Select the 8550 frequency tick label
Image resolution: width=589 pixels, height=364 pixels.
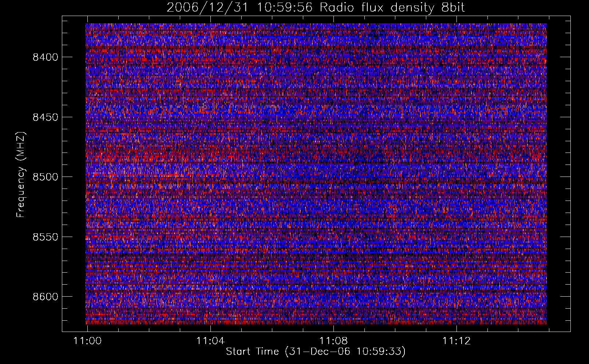point(46,237)
